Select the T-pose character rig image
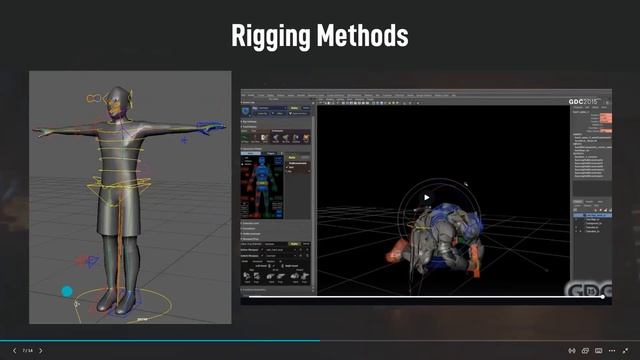 pos(130,198)
